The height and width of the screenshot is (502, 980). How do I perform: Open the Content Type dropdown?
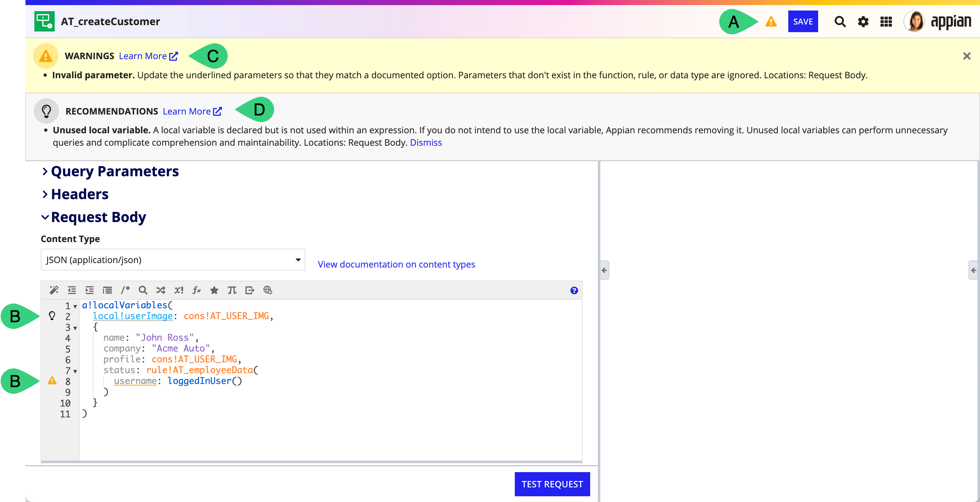coord(173,260)
